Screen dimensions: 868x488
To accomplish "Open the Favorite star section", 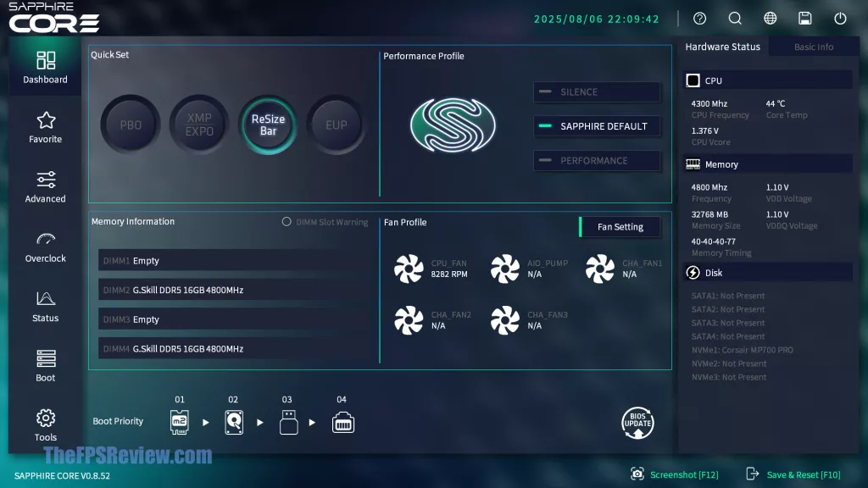I will coord(46,127).
